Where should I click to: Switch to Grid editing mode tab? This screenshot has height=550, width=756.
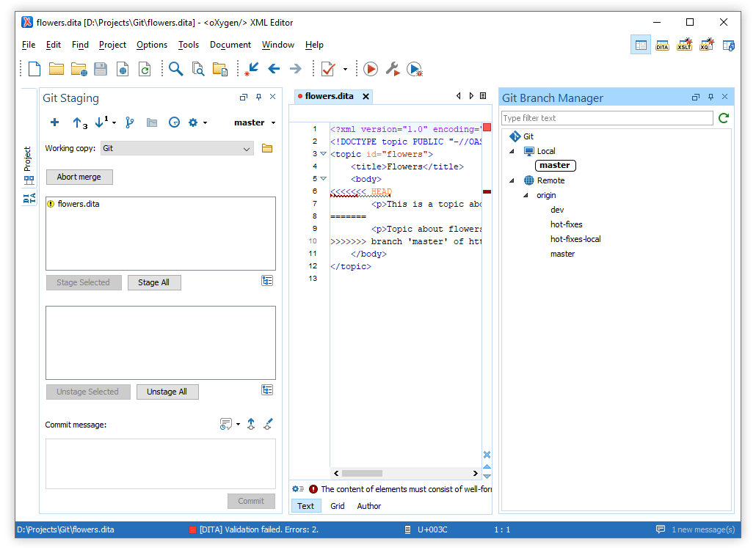[338, 506]
